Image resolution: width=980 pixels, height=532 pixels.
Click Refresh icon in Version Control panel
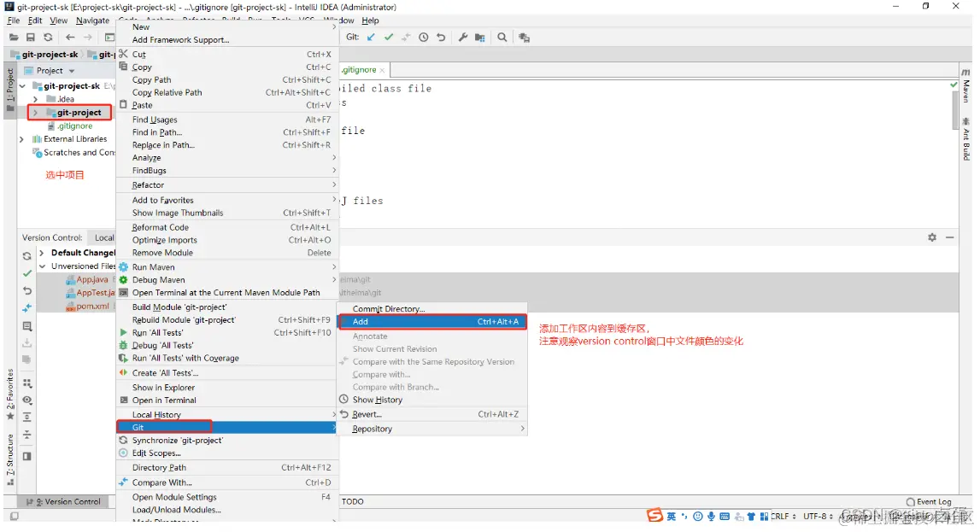(x=26, y=256)
